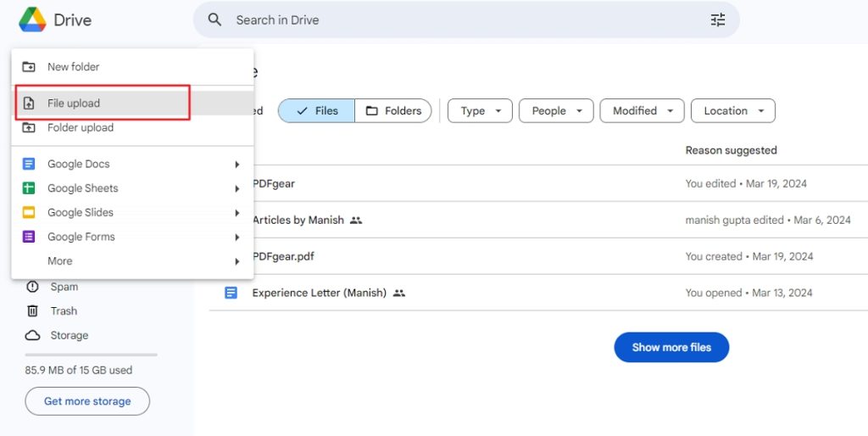The width and height of the screenshot is (868, 436).
Task: Select Google Forms menu entry
Action: (x=132, y=238)
